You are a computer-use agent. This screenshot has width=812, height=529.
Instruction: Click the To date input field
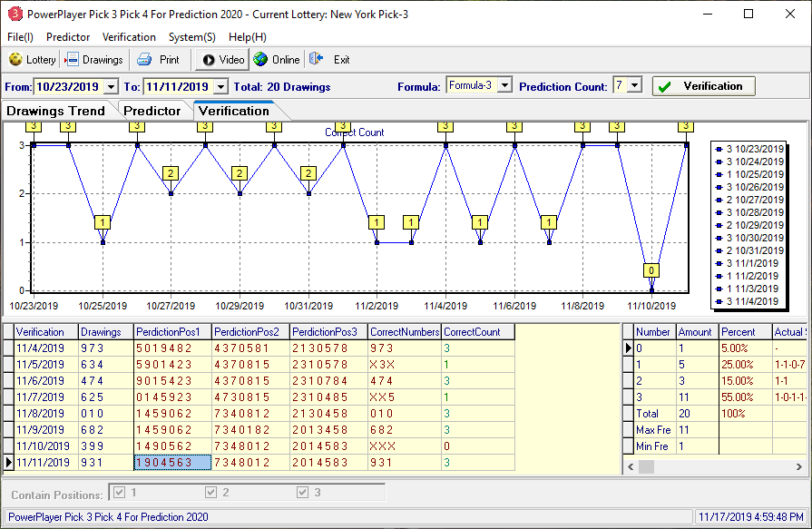[178, 86]
